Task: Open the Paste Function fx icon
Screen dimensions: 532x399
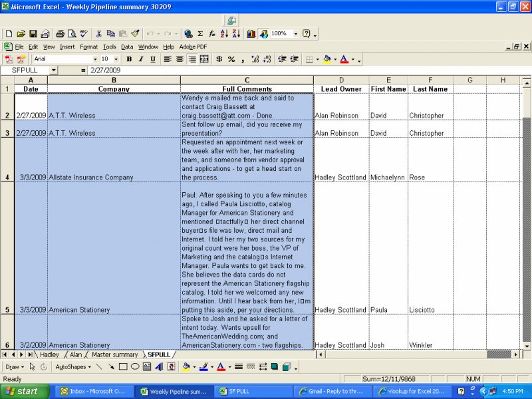Action: (212, 34)
